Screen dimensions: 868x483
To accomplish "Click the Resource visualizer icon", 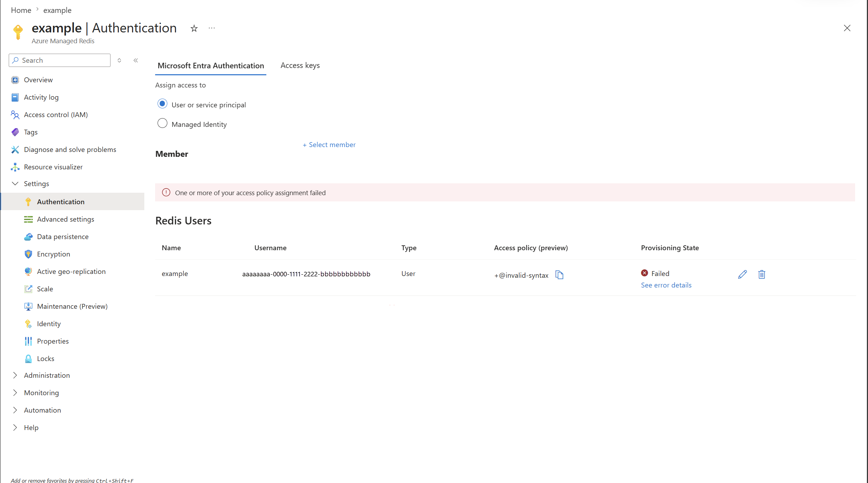I will pos(15,167).
